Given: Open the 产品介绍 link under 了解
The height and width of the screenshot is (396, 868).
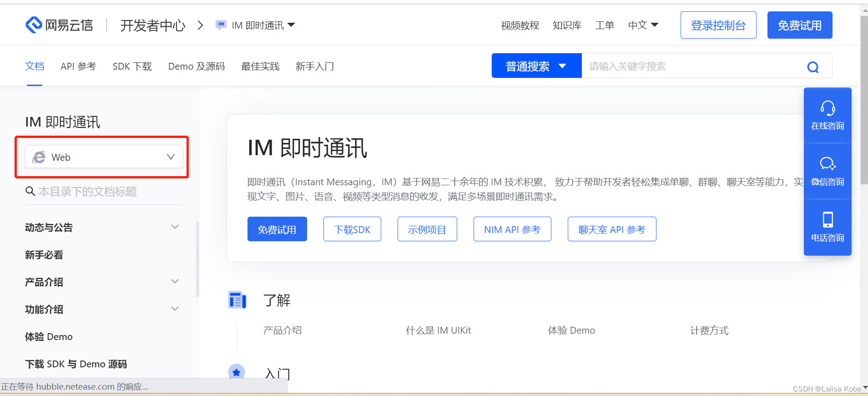Looking at the screenshot, I should pos(283,330).
